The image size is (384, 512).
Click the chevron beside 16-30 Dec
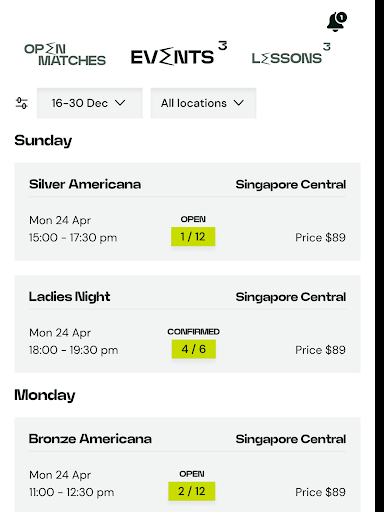(x=120, y=103)
